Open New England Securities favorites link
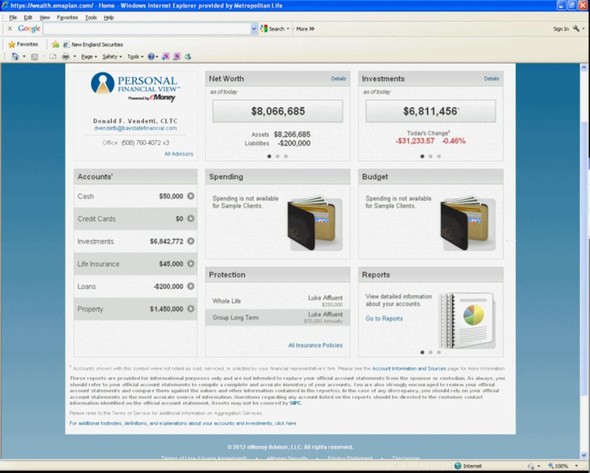 coord(93,44)
